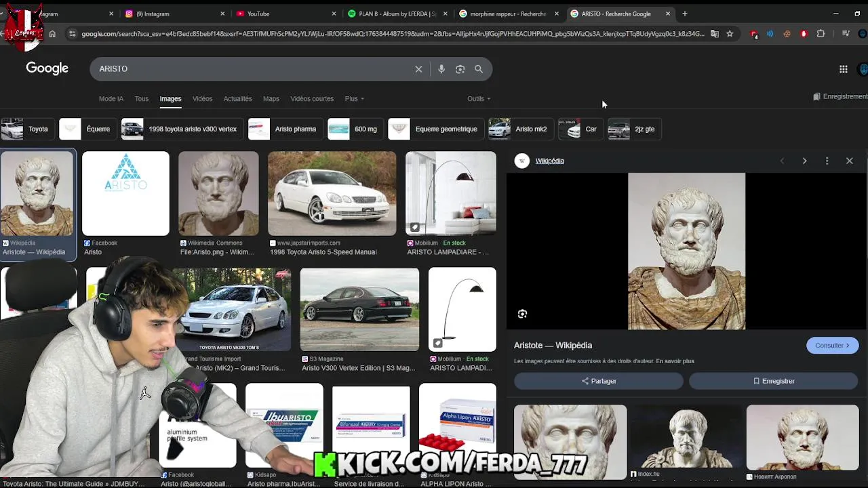The width and height of the screenshot is (868, 488).
Task: Open S3 Magazine Aristo V300 thumbnail
Action: (x=359, y=309)
